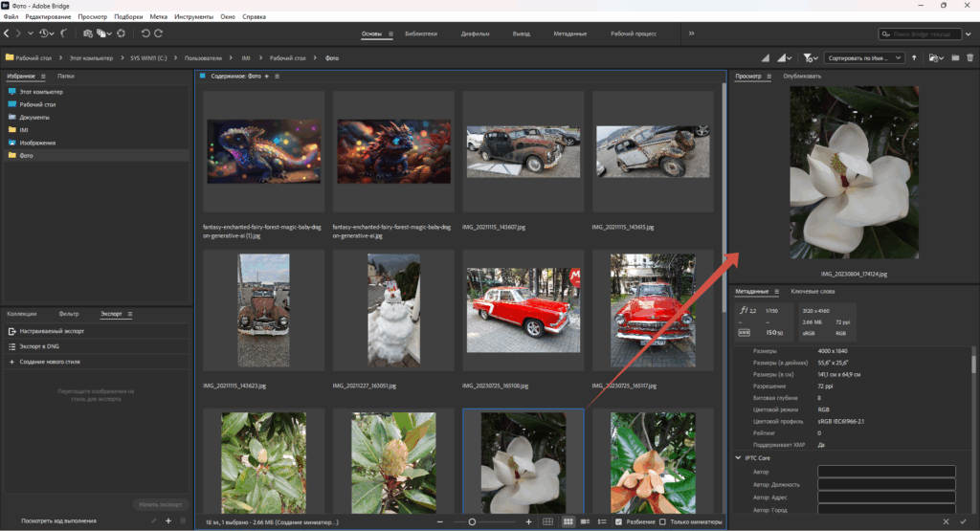The width and height of the screenshot is (980, 531).
Task: Click the thumbnail quality triangle icon
Action: click(765, 58)
